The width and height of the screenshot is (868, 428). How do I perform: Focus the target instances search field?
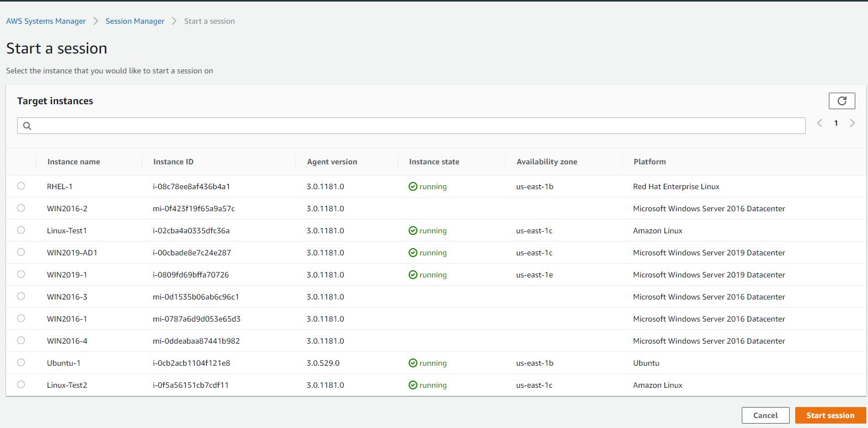coord(411,126)
